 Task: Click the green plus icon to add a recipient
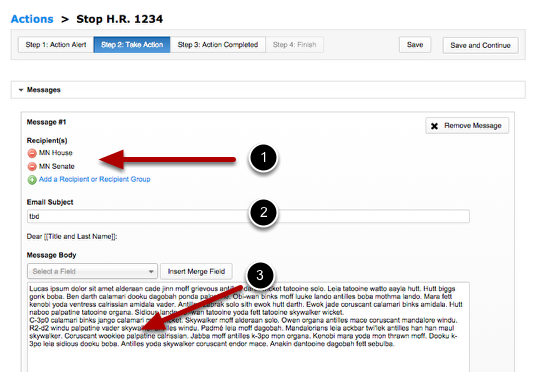[x=32, y=180]
